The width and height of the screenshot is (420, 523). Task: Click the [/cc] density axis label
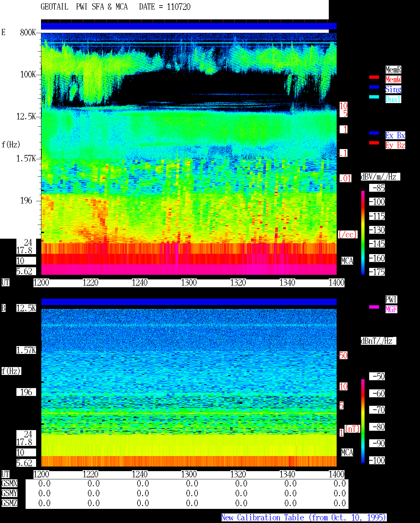pos(347,235)
